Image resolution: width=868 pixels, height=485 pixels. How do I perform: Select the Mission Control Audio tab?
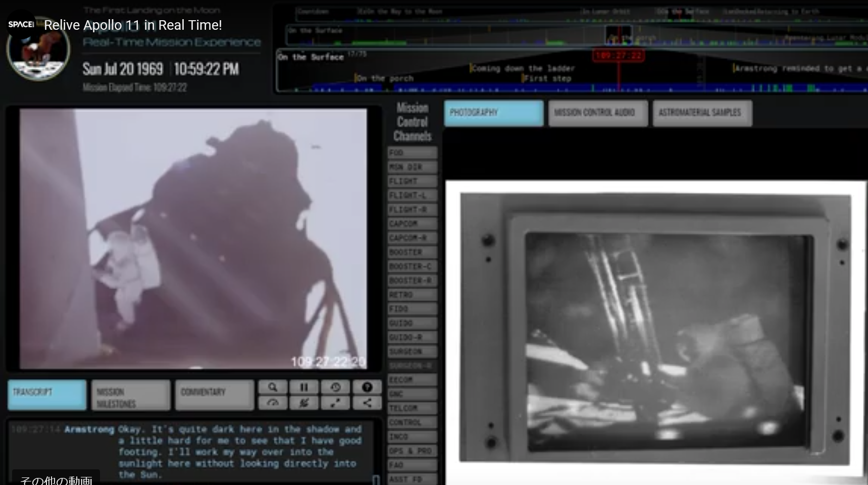(x=598, y=113)
